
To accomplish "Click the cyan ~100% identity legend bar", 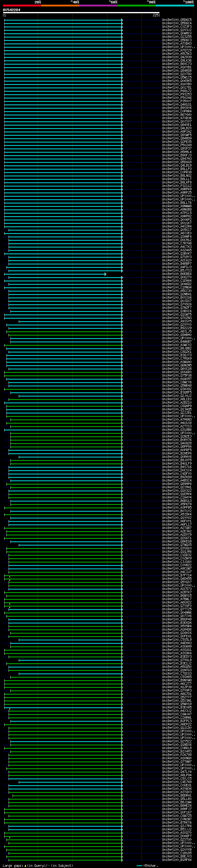I will tap(175, 6).
